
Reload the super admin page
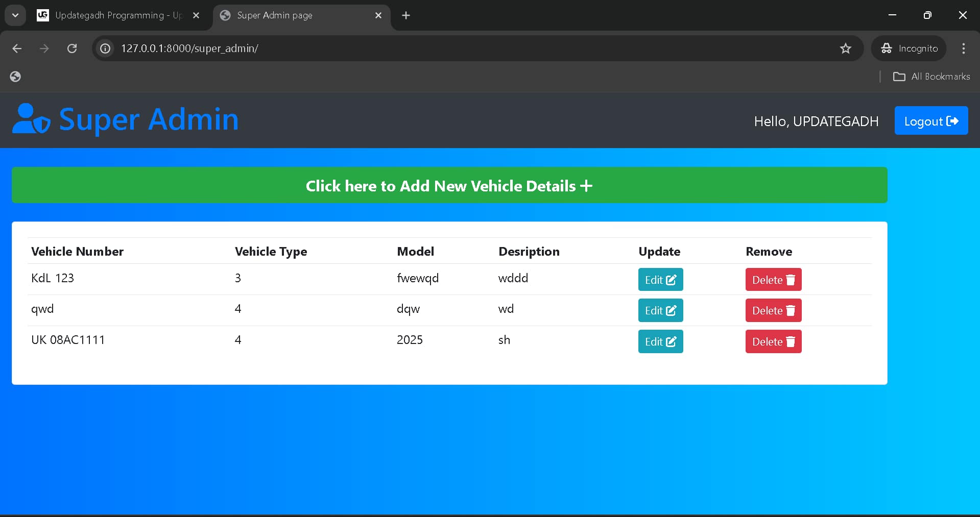click(x=72, y=48)
